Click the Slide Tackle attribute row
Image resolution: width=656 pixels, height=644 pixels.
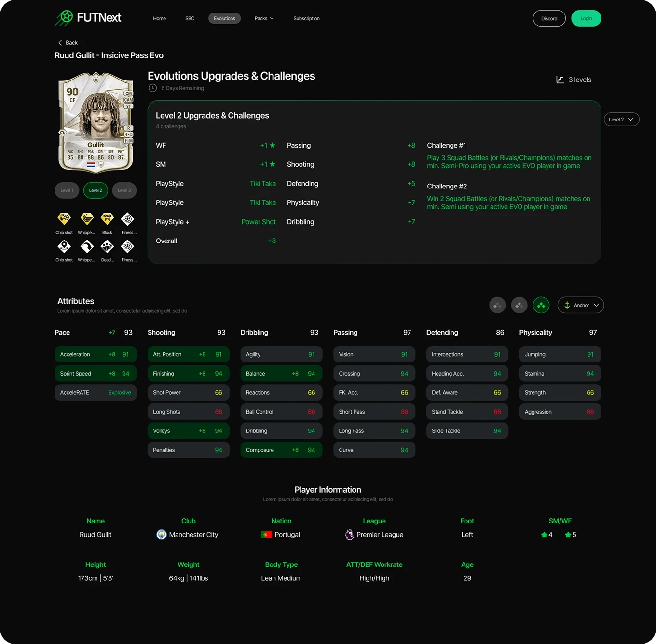[467, 431]
